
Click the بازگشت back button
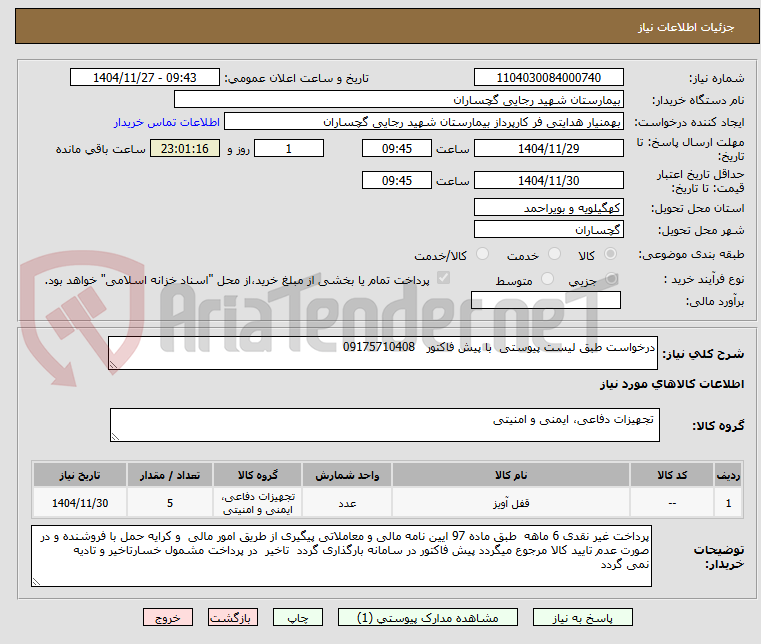click(x=233, y=617)
